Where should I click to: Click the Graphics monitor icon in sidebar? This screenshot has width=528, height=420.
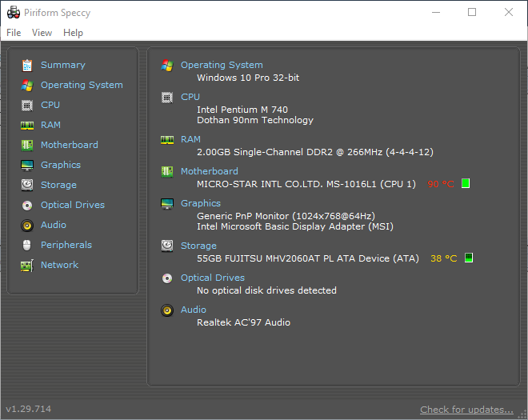tap(27, 165)
